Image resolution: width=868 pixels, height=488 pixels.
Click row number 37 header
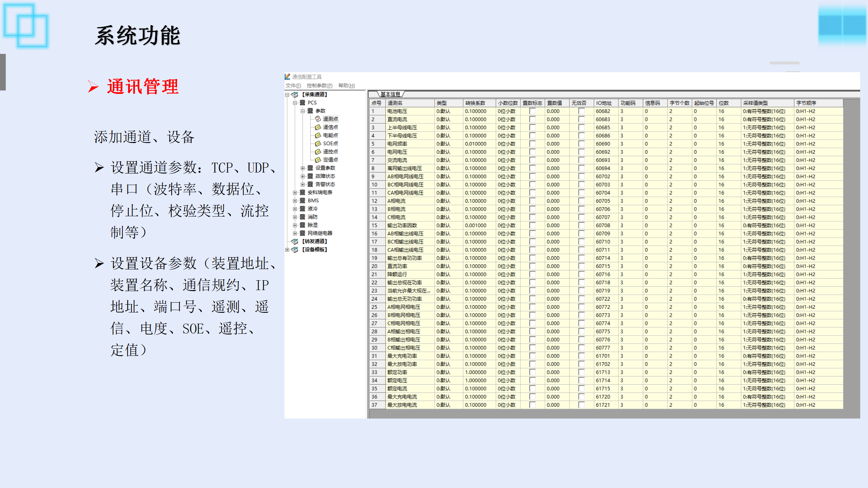[377, 405]
